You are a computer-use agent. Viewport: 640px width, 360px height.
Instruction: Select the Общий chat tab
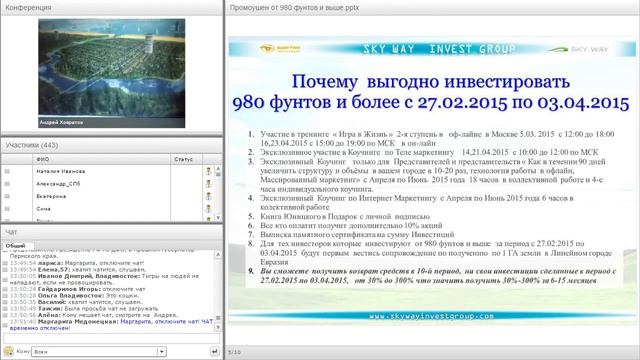[x=16, y=246]
